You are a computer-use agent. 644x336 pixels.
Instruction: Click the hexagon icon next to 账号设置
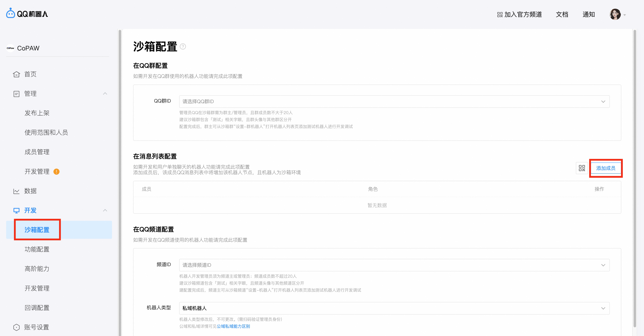(x=17, y=327)
